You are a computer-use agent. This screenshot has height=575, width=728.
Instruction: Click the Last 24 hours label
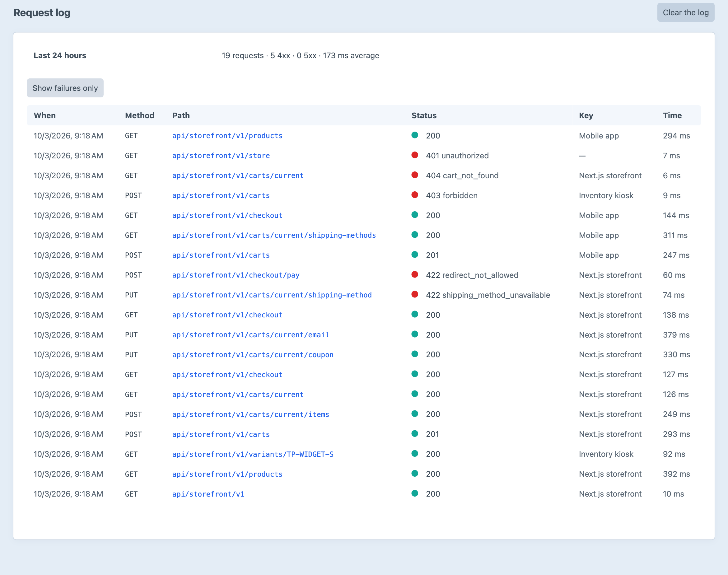60,56
